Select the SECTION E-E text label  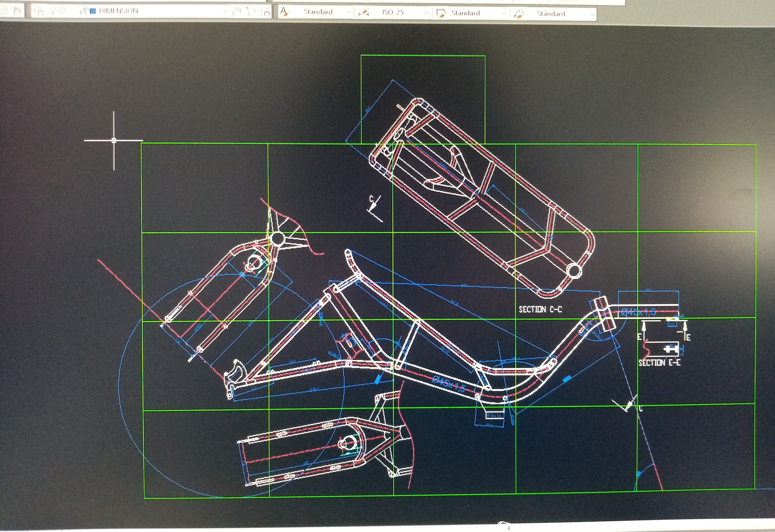(659, 363)
